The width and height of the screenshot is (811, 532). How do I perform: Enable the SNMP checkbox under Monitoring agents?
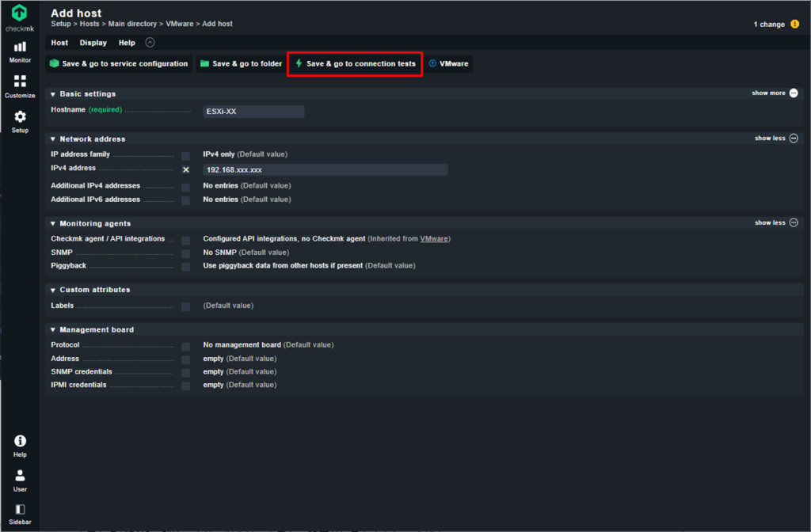point(185,254)
